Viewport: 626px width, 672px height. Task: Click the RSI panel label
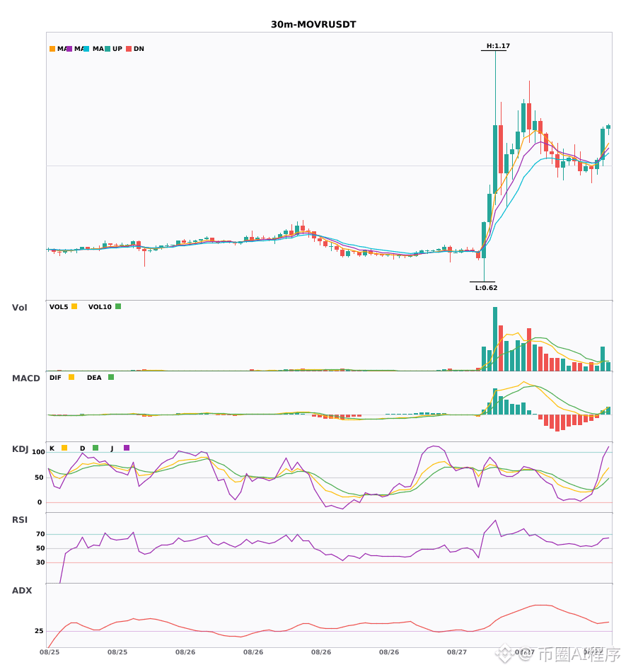[x=20, y=520]
